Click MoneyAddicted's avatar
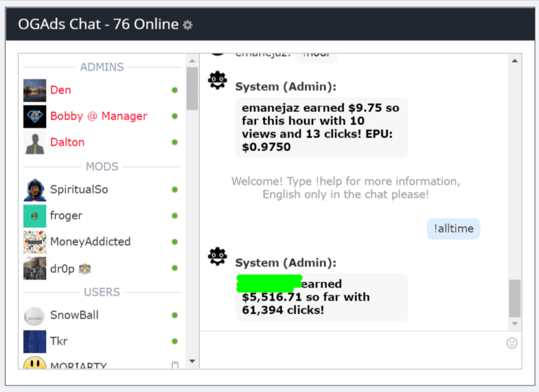This screenshot has width=539, height=392. tap(35, 242)
